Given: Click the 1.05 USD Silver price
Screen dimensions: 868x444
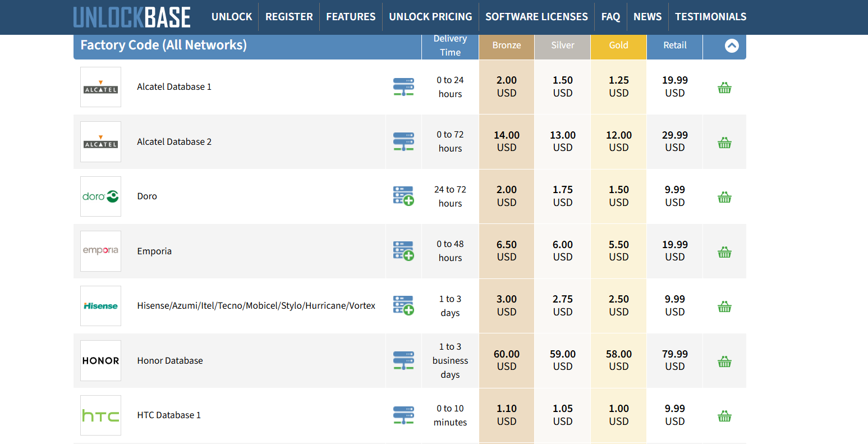Looking at the screenshot, I should tap(563, 415).
